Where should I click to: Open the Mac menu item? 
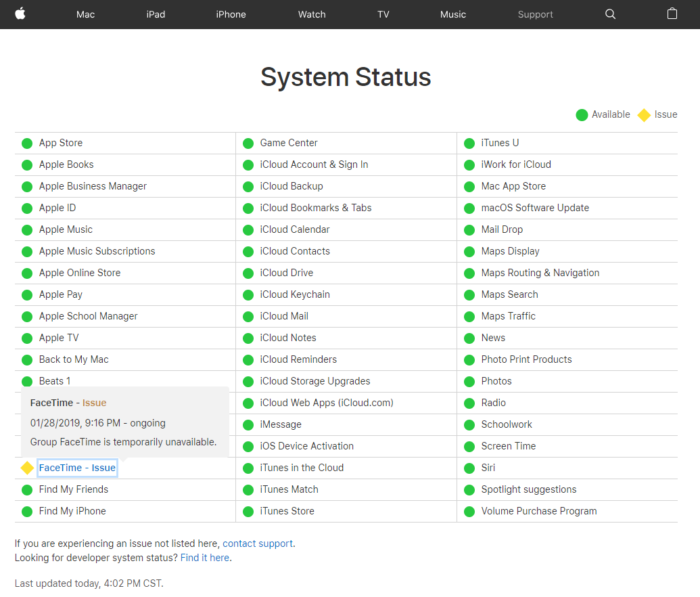85,14
